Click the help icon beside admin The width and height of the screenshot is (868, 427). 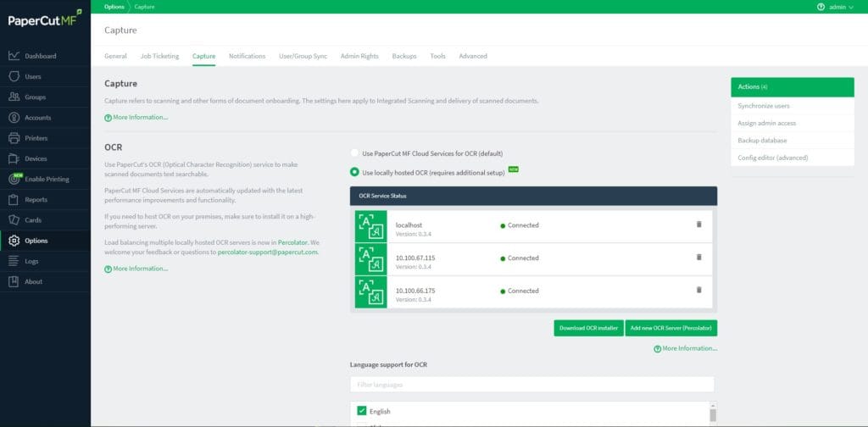(x=821, y=7)
